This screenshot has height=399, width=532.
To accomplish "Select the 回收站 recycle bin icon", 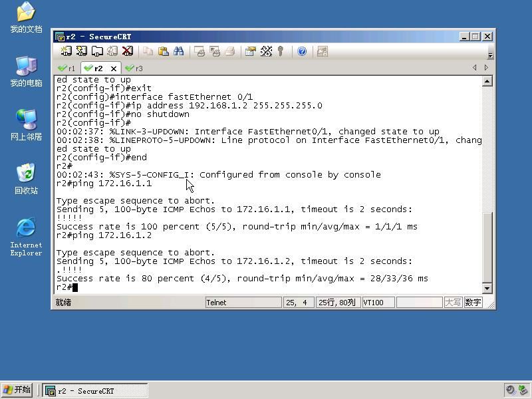I will click(x=26, y=178).
